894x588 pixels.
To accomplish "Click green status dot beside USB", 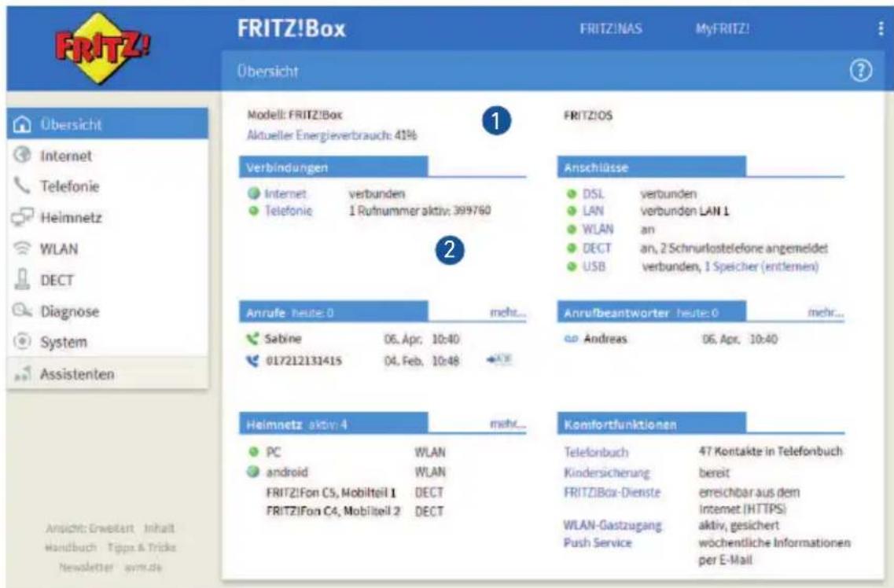I will (x=572, y=266).
